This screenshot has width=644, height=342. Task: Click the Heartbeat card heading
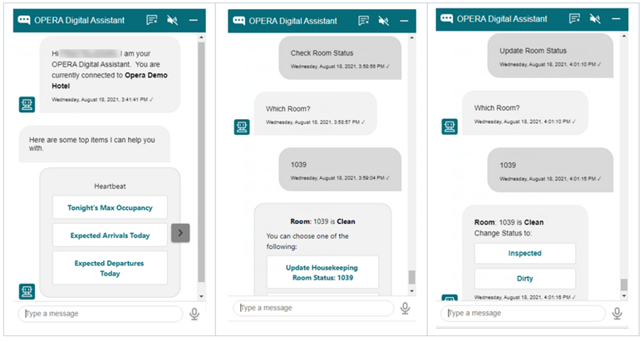tap(110, 186)
